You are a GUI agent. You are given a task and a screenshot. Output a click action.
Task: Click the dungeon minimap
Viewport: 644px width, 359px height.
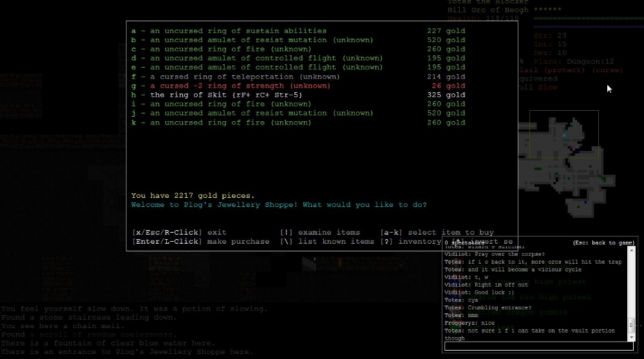click(x=567, y=164)
